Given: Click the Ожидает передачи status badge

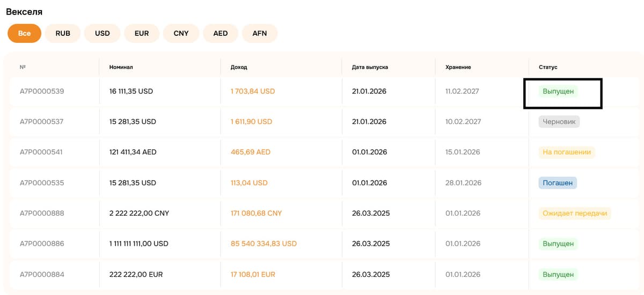Looking at the screenshot, I should 575,213.
